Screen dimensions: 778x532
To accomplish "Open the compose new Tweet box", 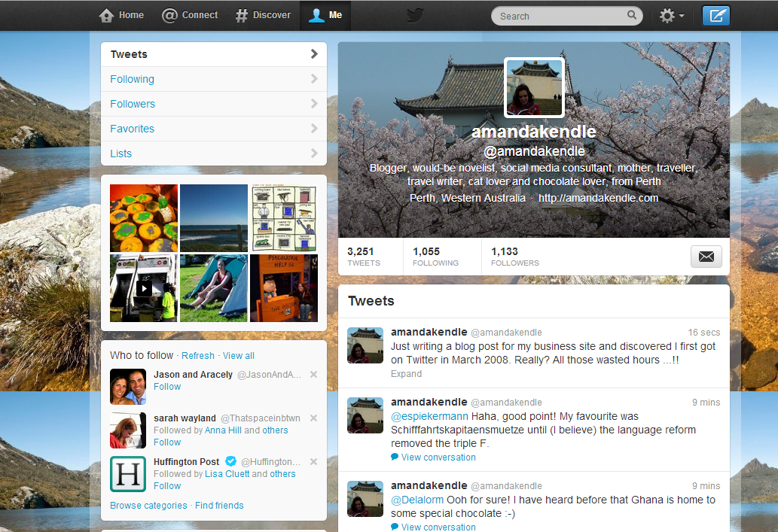I will tap(715, 15).
